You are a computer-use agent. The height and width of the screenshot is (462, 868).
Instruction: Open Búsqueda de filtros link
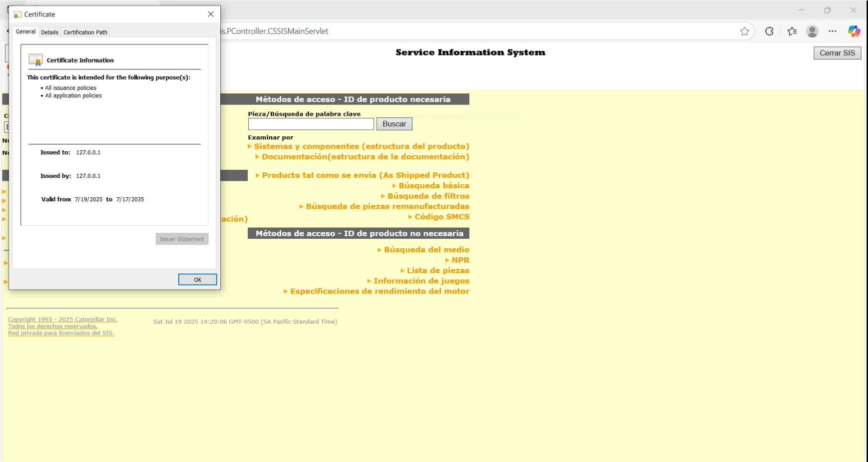coord(429,196)
